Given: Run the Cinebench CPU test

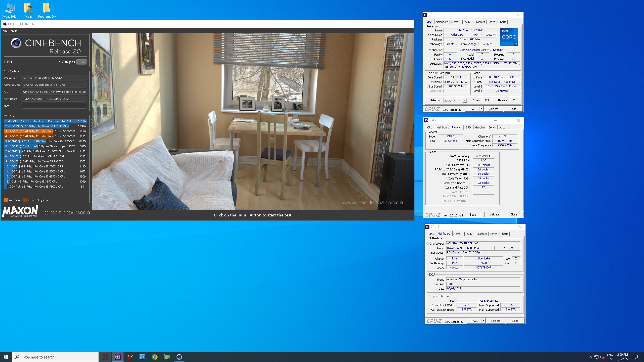Looking at the screenshot, I should click(81, 62).
